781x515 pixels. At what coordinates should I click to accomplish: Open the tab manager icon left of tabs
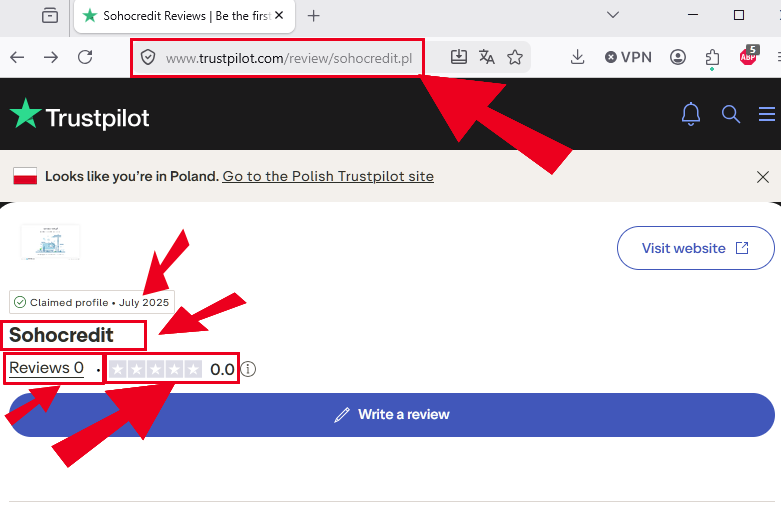pyautogui.click(x=50, y=15)
